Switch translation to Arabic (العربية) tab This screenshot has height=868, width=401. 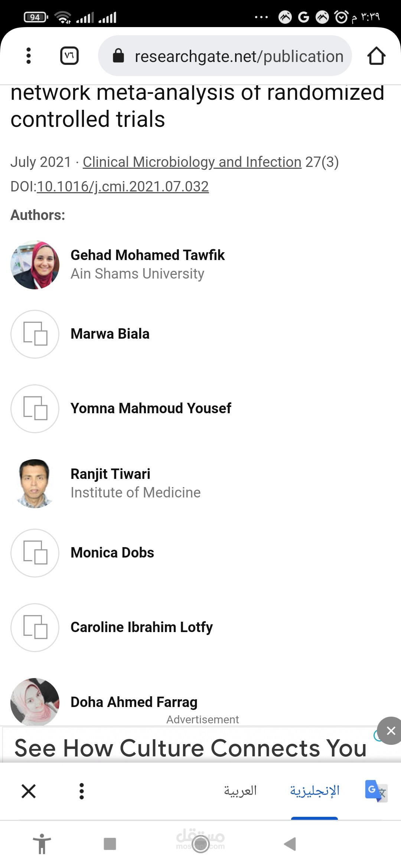click(x=240, y=791)
